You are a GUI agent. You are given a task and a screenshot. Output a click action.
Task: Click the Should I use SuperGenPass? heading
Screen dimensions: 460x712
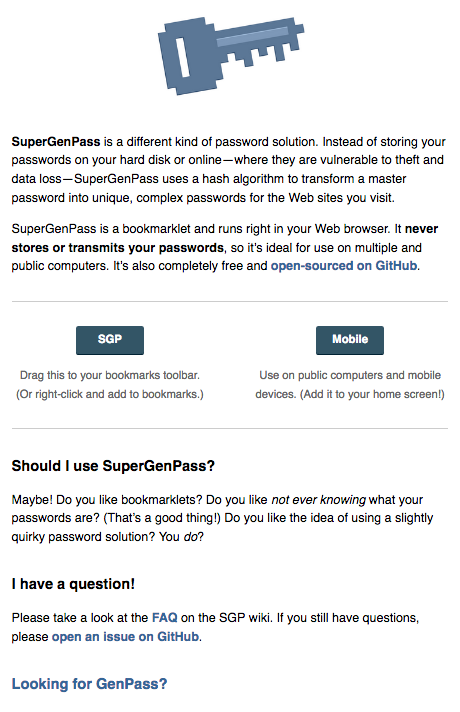click(x=113, y=466)
